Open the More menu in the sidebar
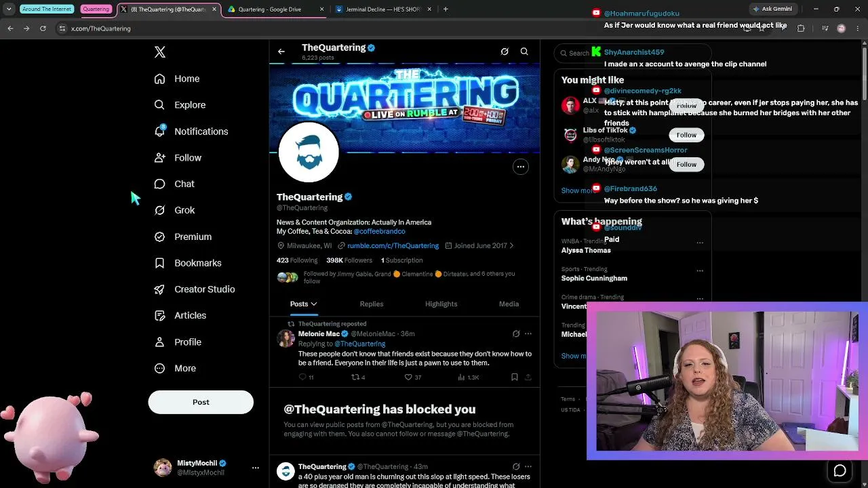Screen dimensions: 868x488 (x=175, y=368)
